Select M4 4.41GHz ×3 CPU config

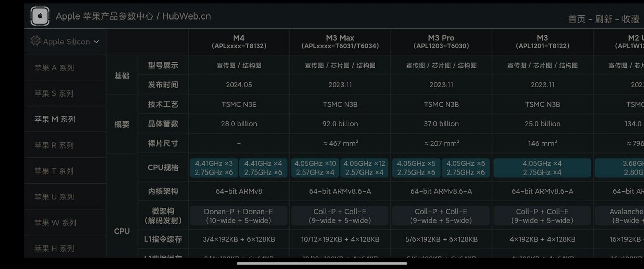pos(214,168)
